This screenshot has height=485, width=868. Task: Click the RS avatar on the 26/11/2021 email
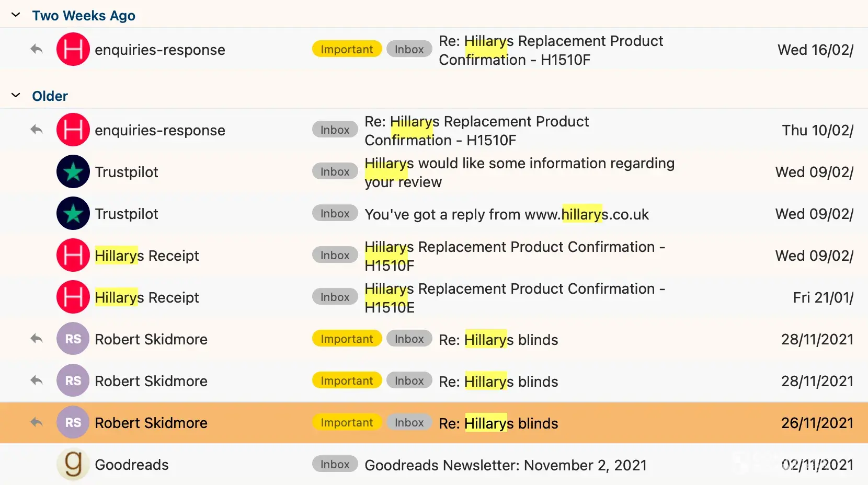[x=73, y=422]
